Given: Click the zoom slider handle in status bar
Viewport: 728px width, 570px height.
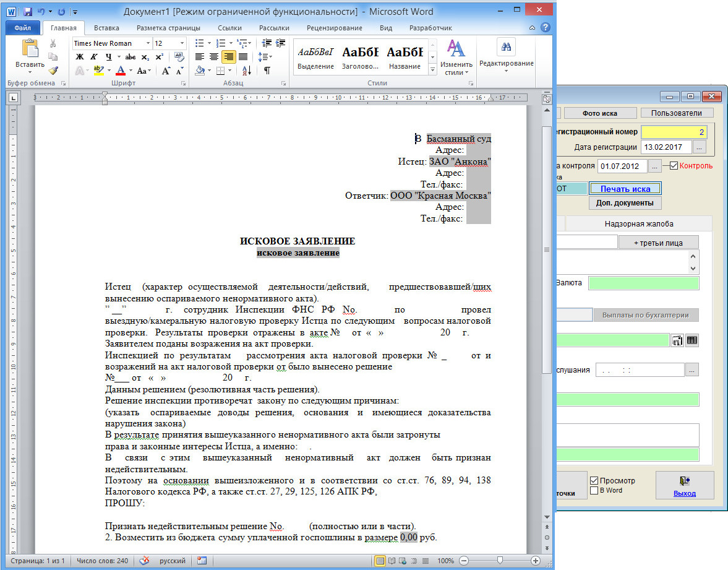Looking at the screenshot, I should pos(500,560).
